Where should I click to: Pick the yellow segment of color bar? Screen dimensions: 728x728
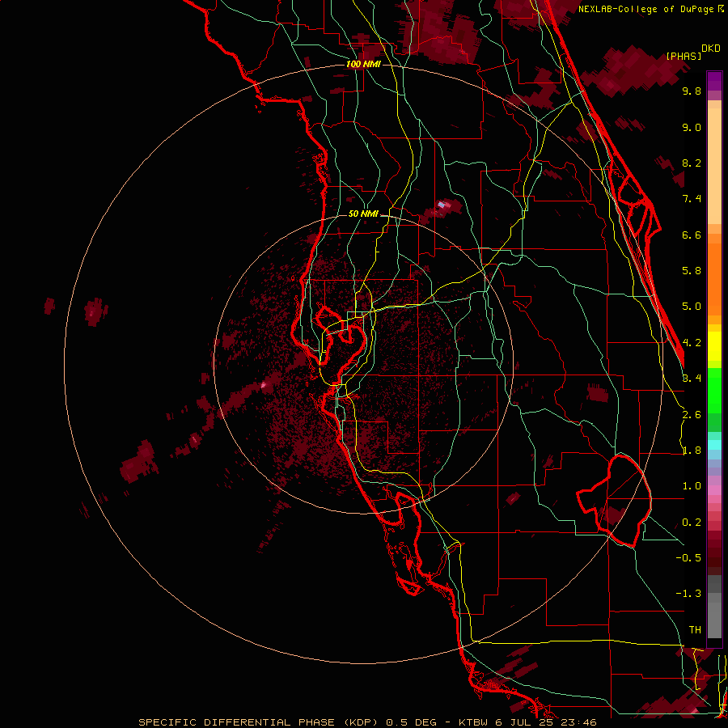point(714,346)
